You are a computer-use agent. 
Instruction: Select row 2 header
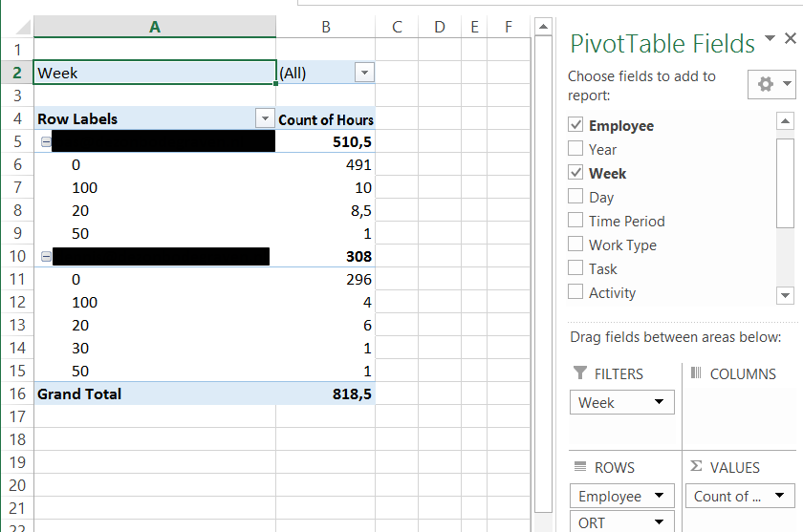pos(17,73)
